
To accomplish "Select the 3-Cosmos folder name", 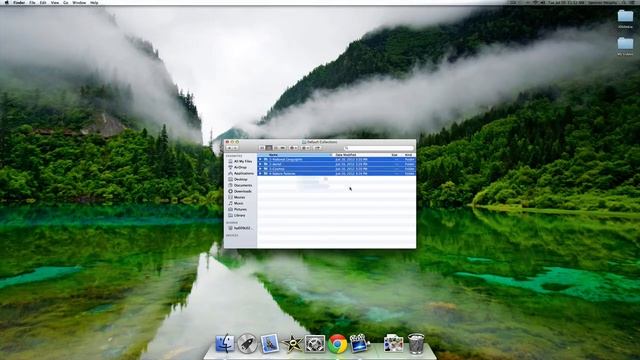I will coord(277,169).
